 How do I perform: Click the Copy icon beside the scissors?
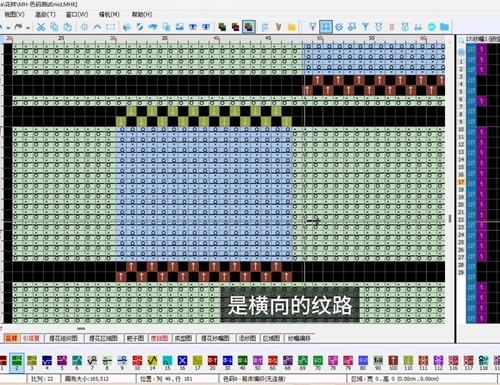click(x=54, y=27)
